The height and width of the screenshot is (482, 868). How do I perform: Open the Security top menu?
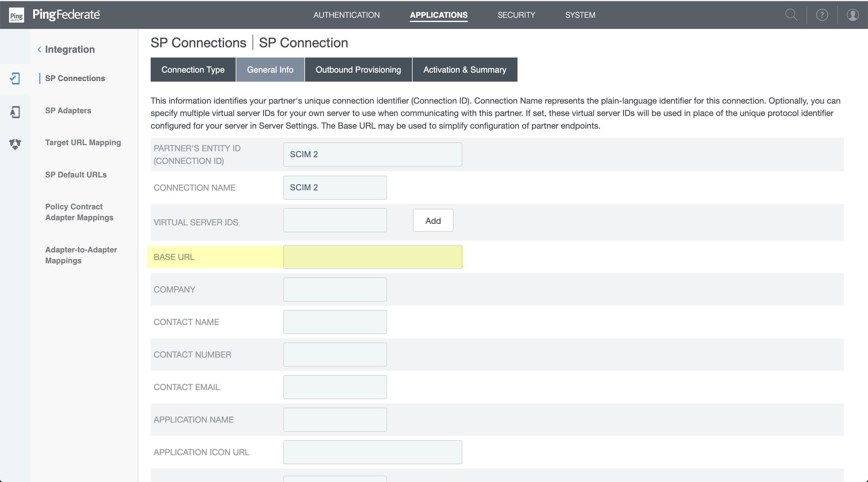pos(516,15)
